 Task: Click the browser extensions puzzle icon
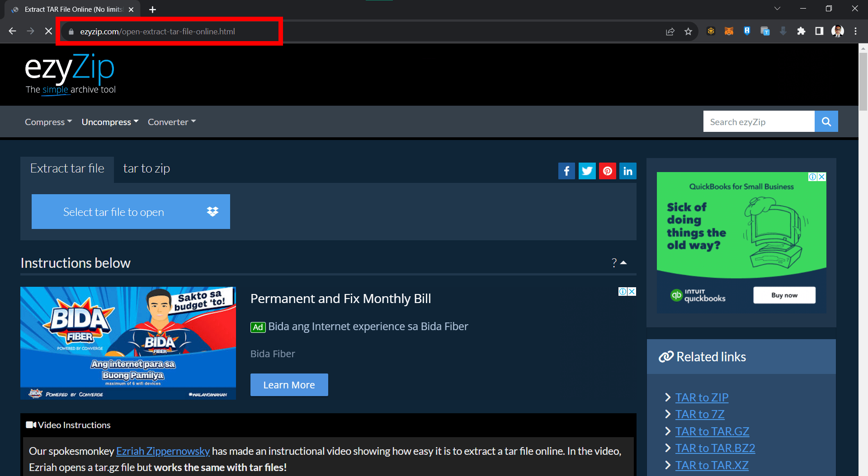[801, 31]
